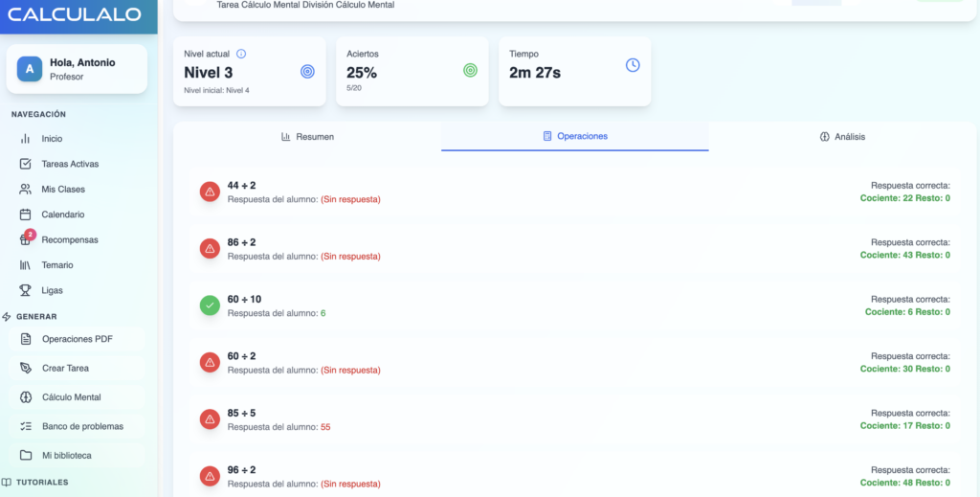This screenshot has height=497, width=980.
Task: Click the 85 ÷ 5 operation text
Action: click(241, 413)
